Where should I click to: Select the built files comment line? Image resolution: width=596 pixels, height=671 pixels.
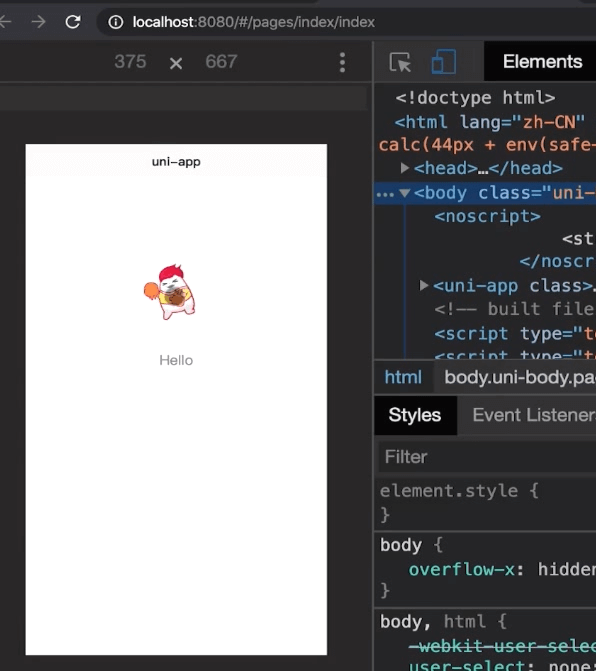[515, 309]
